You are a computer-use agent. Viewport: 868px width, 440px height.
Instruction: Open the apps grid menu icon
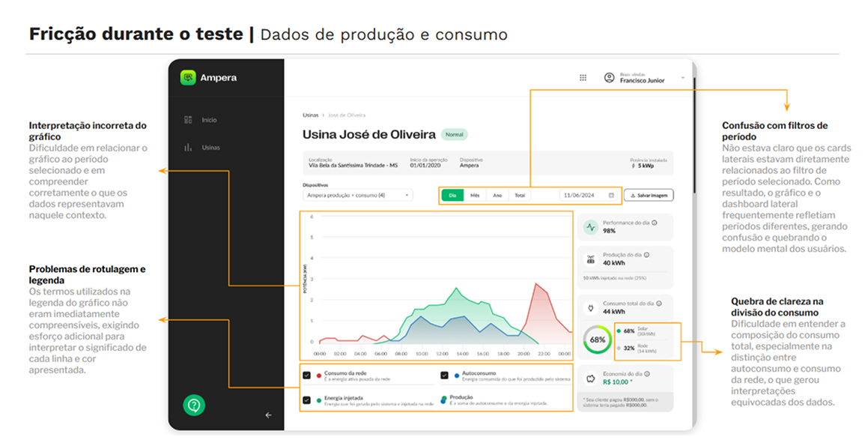point(583,78)
